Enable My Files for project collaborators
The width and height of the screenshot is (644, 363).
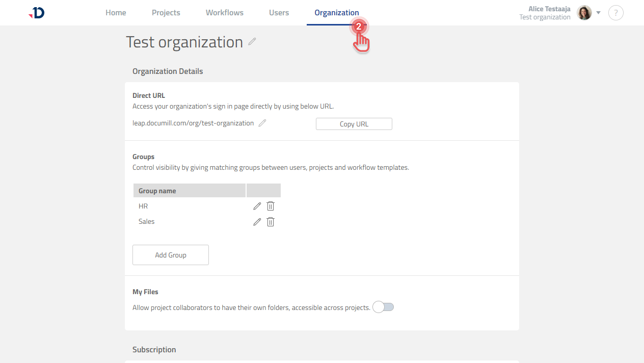coord(383,307)
